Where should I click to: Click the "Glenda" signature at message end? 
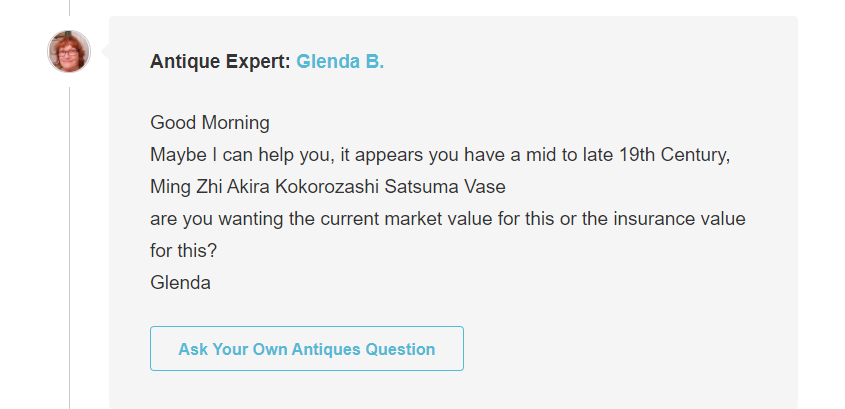pos(180,282)
